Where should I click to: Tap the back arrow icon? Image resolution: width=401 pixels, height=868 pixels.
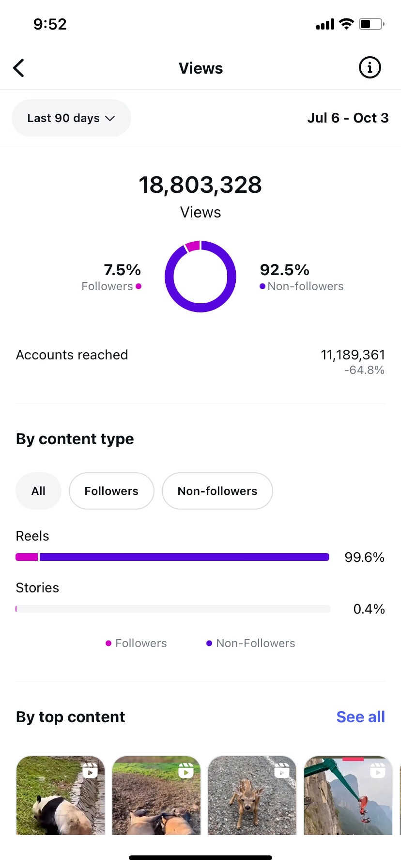point(19,68)
